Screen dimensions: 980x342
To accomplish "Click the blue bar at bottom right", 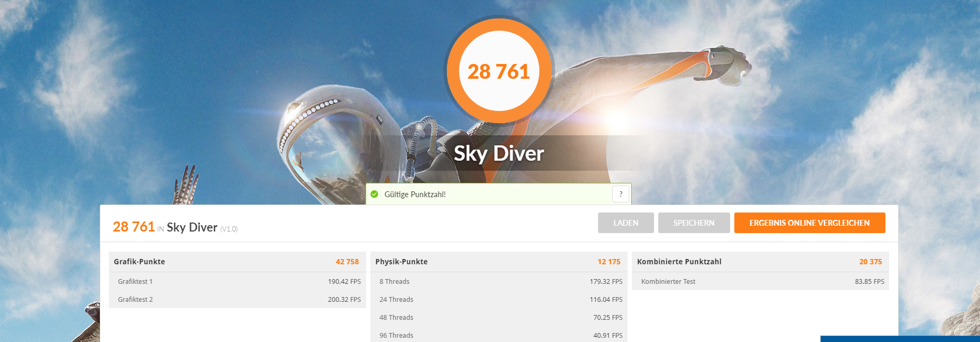I will [900, 339].
